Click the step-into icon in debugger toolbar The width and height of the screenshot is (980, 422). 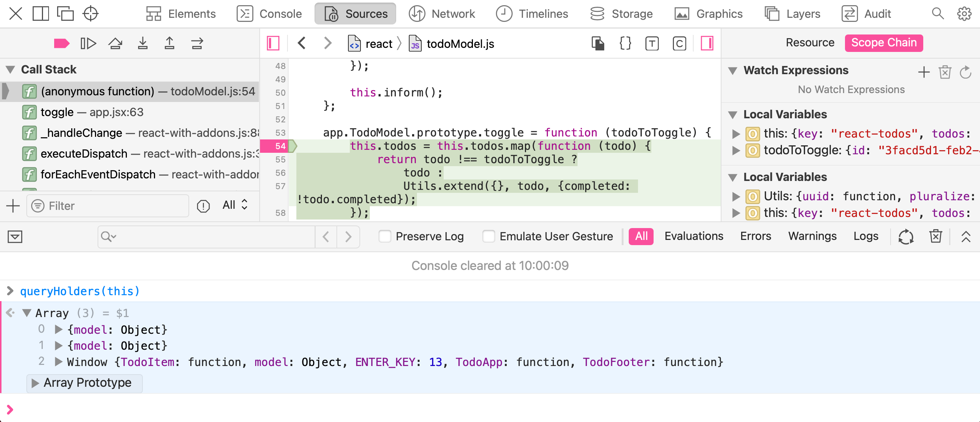click(x=142, y=43)
